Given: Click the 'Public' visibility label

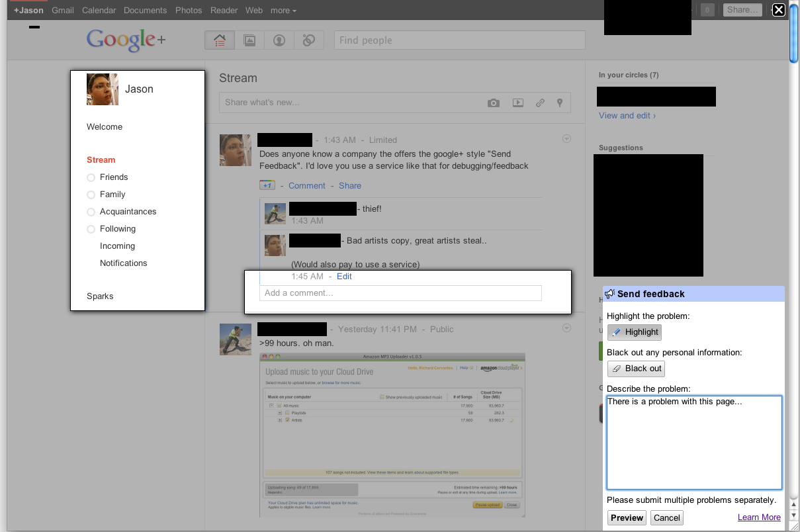Looking at the screenshot, I should pos(442,330).
